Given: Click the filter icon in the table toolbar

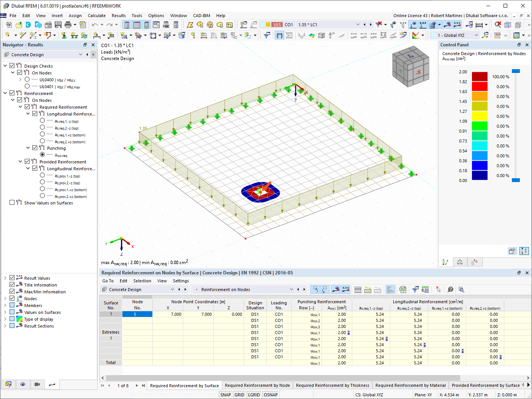Looking at the screenshot, I should (415, 290).
